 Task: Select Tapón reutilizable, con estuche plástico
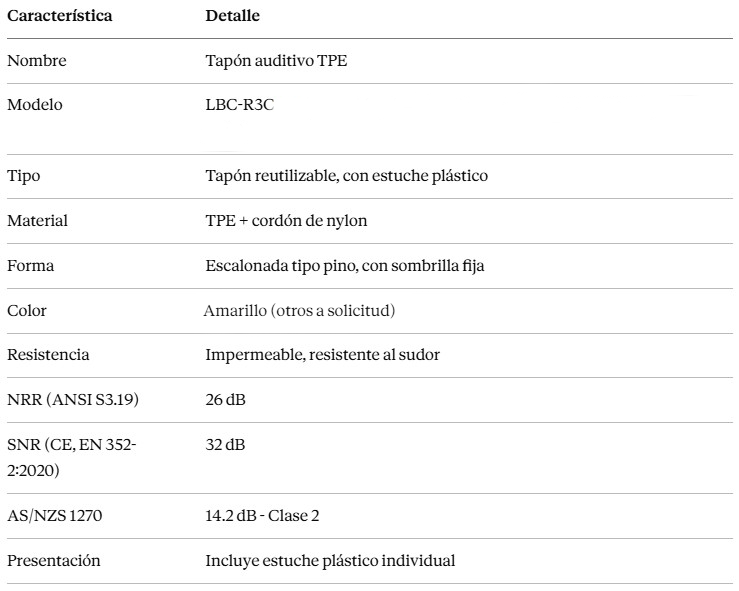pos(346,176)
